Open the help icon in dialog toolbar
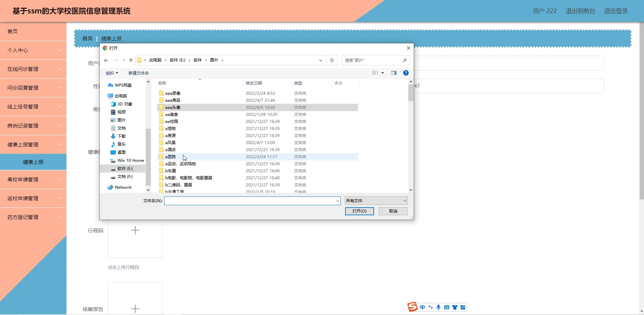 [406, 73]
